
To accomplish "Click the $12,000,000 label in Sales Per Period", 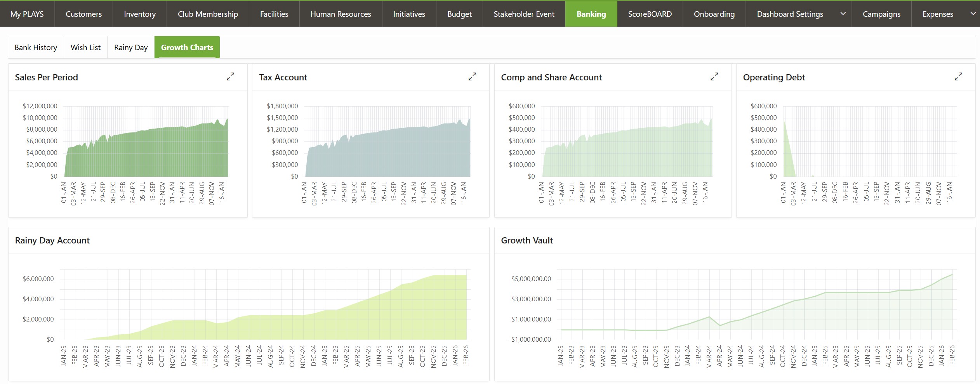I will [40, 106].
